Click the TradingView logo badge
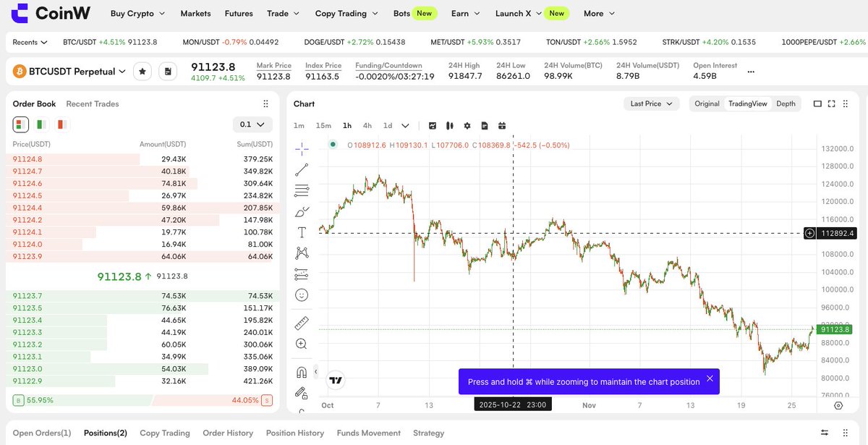The height and width of the screenshot is (445, 868). click(335, 380)
